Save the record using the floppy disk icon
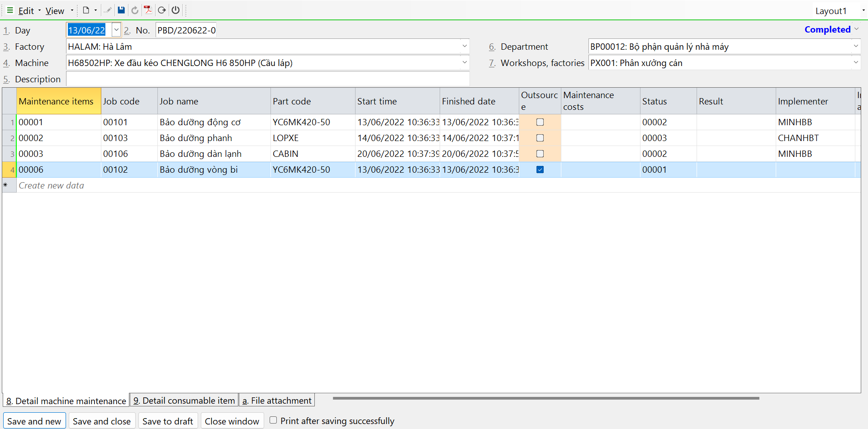 [121, 10]
